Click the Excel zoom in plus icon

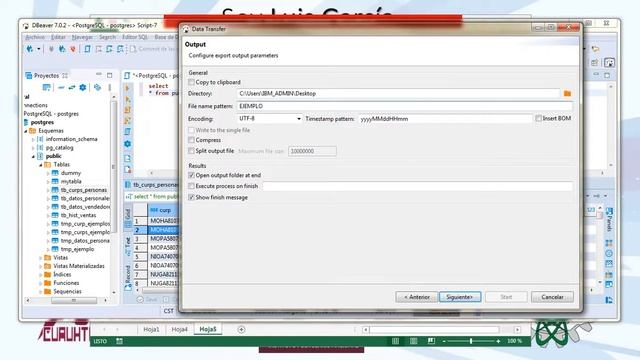(x=498, y=341)
